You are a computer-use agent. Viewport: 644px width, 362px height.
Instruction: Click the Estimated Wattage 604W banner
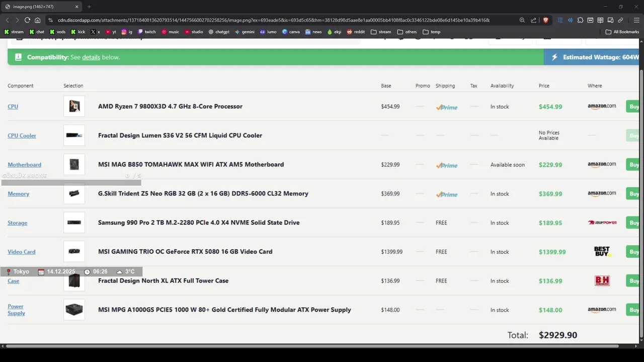coord(591,57)
